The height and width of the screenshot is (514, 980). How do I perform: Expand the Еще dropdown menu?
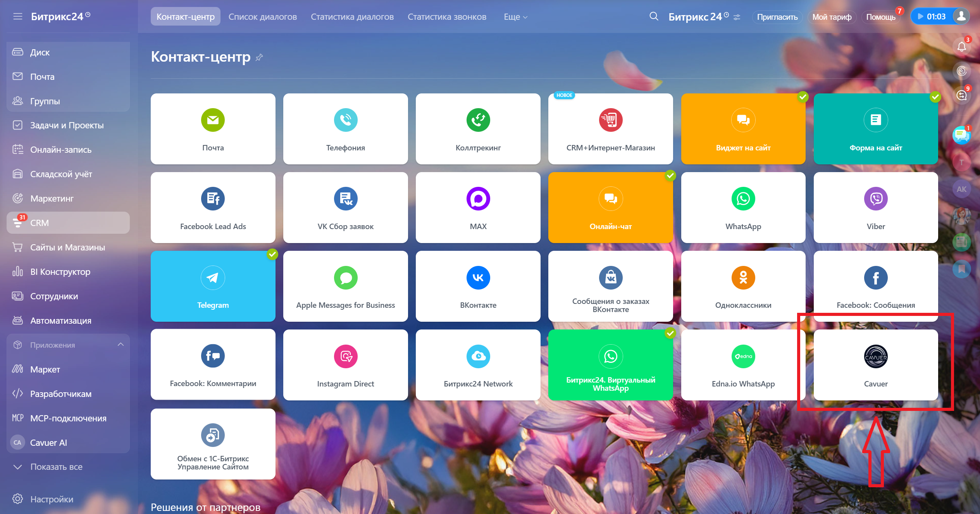515,17
